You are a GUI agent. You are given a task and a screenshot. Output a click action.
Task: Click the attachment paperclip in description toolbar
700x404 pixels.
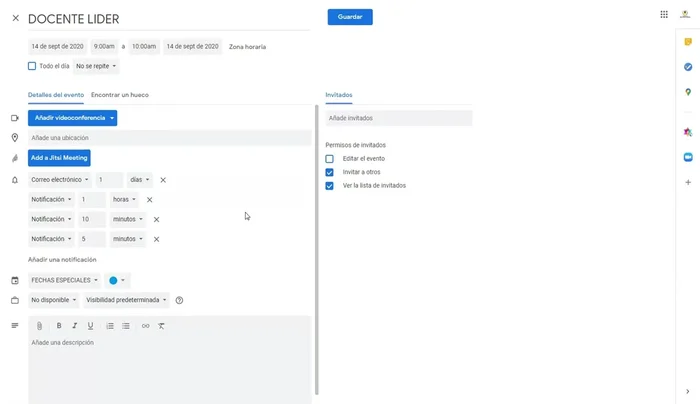click(x=39, y=326)
